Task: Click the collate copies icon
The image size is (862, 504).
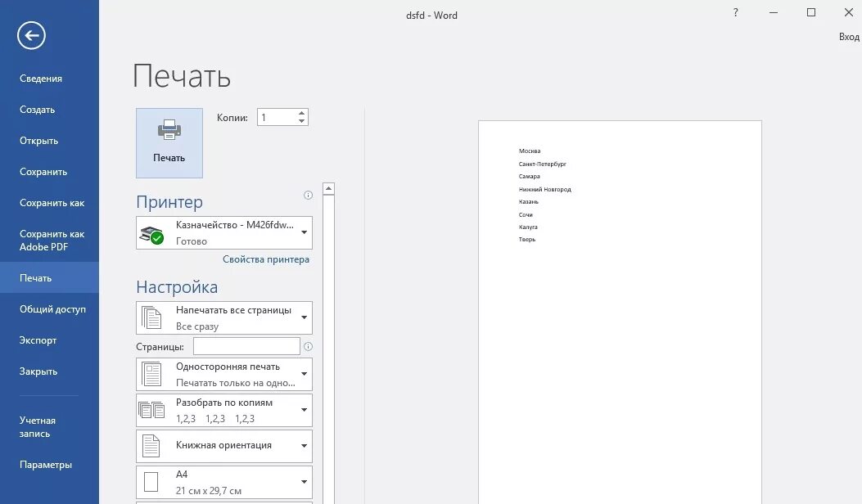Action: pyautogui.click(x=151, y=410)
